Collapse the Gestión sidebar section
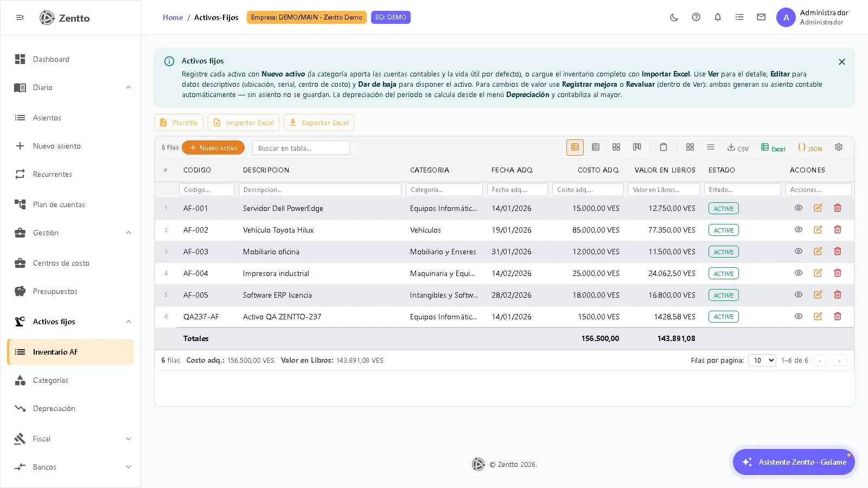The image size is (868, 488). click(129, 233)
